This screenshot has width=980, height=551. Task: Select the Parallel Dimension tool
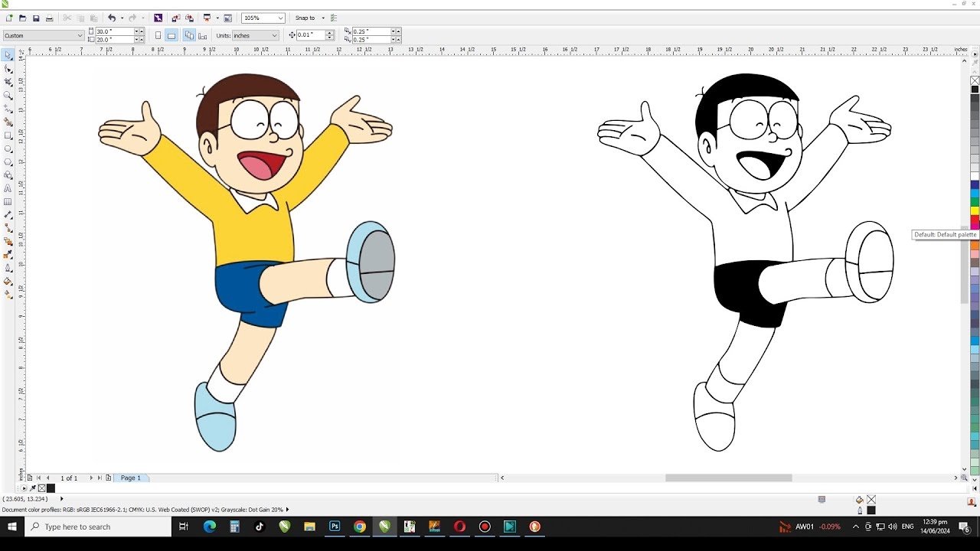point(8,215)
